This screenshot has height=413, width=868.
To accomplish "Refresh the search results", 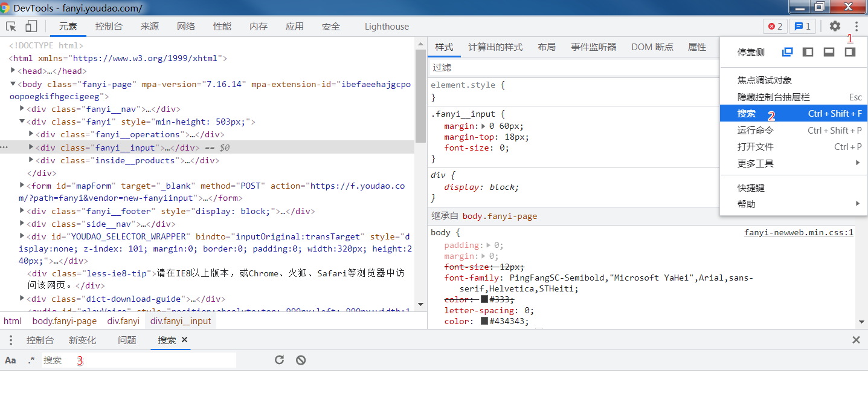I will click(279, 360).
